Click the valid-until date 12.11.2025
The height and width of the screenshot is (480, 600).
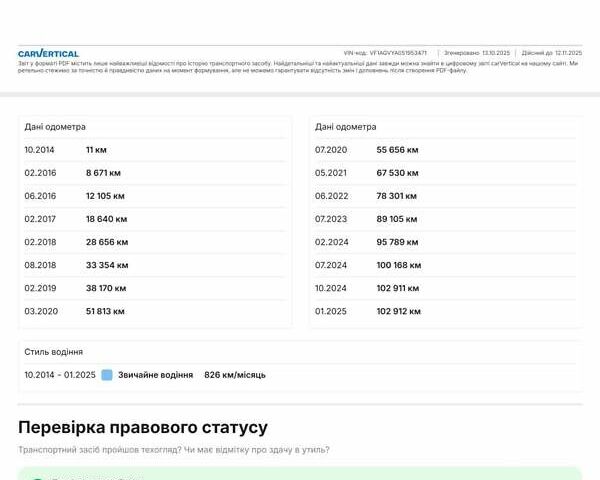(569, 53)
